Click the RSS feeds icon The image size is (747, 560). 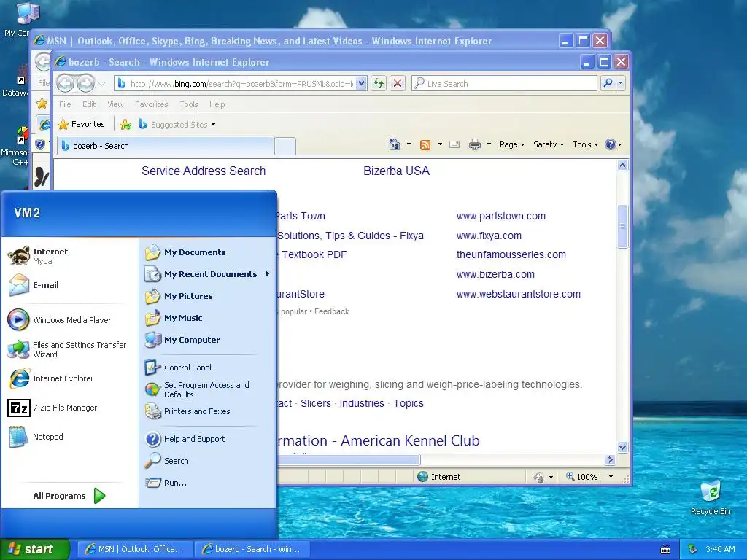[425, 144]
